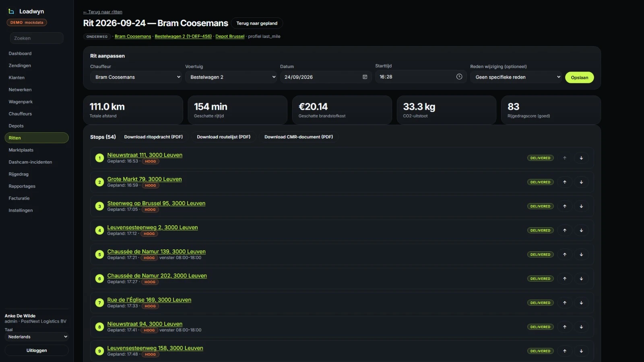Viewport: 644px width, 362px height.
Task: Focus the Zoeken search field
Action: [37, 38]
